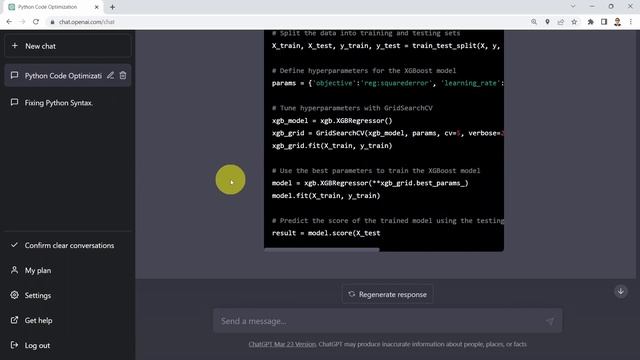Toggle the browser side panel icon
Screen dimensions: 640x360
click(604, 22)
